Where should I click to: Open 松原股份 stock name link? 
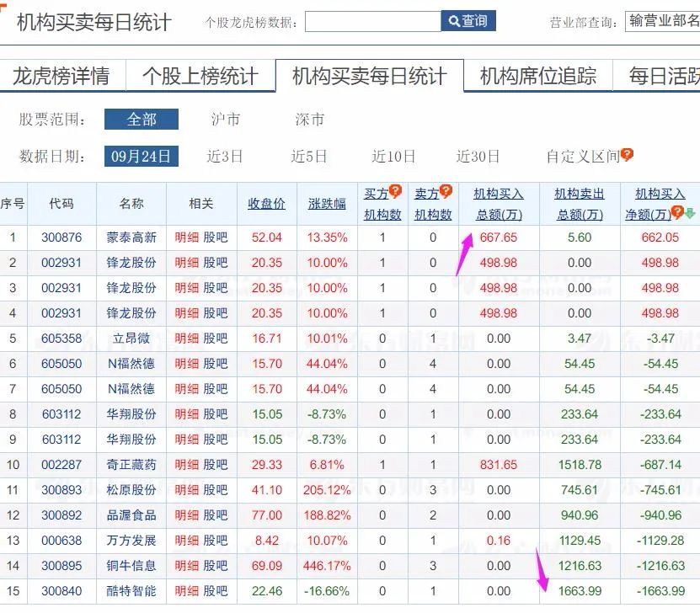click(131, 490)
